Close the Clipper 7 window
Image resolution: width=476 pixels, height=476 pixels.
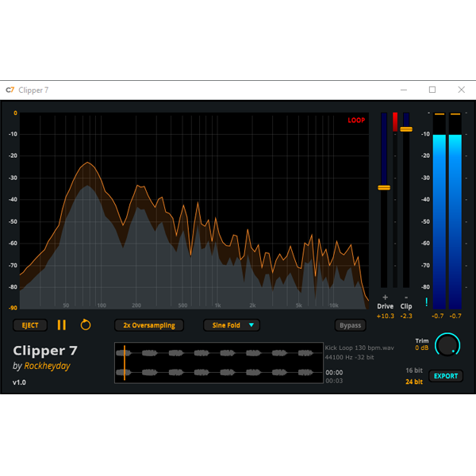click(462, 90)
